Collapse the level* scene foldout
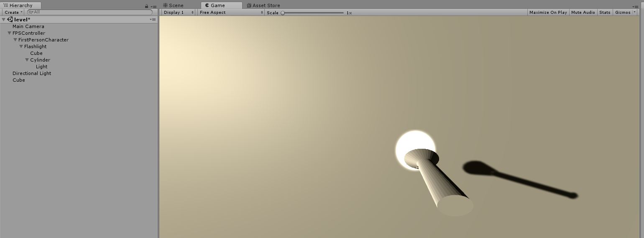 (4, 20)
